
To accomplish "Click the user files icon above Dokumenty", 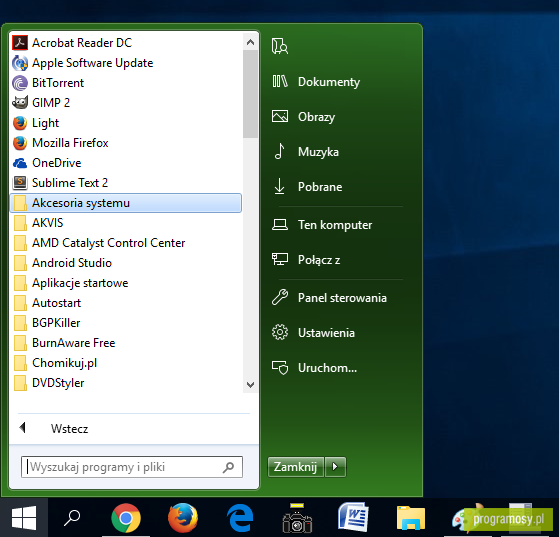I will (280, 46).
